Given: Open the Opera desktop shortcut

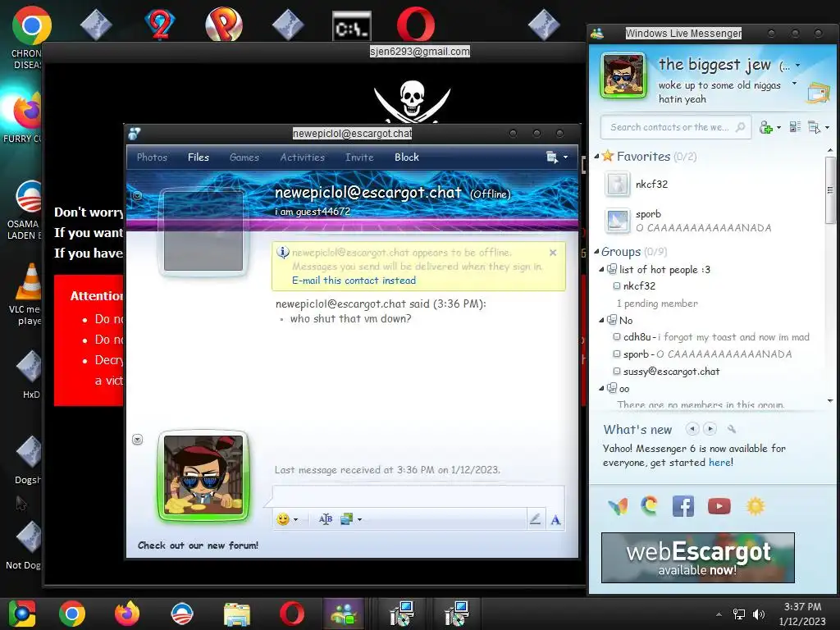Looking at the screenshot, I should [x=416, y=24].
